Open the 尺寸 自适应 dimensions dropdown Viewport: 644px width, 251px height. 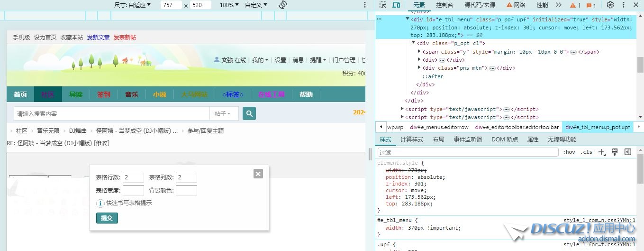pyautogui.click(x=132, y=5)
